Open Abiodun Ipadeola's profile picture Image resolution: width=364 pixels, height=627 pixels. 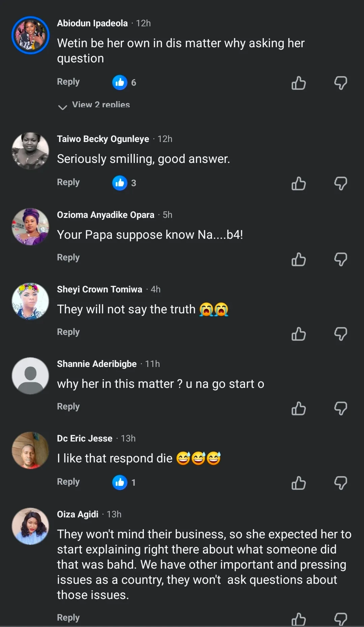[30, 35]
